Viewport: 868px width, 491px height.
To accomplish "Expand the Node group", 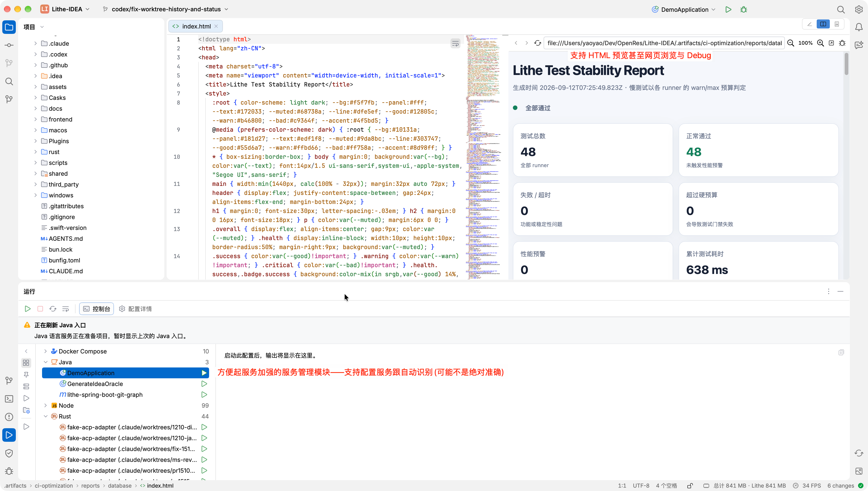I will point(46,405).
